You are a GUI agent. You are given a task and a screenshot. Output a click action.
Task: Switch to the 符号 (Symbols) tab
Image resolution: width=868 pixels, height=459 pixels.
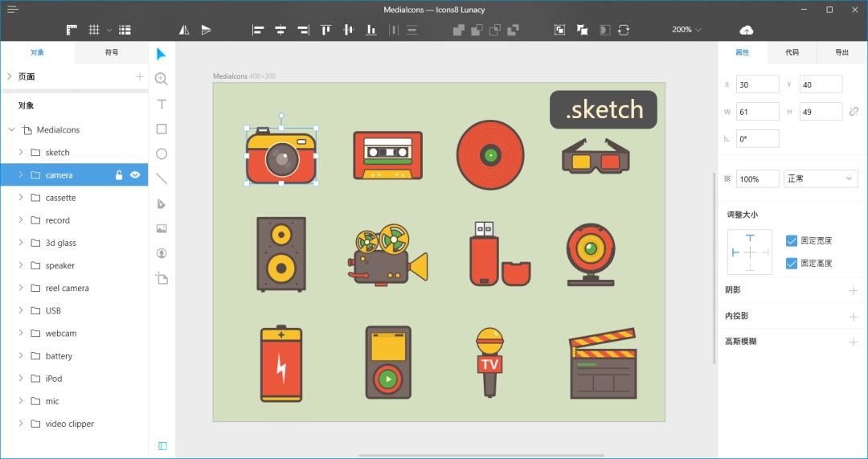click(x=112, y=52)
